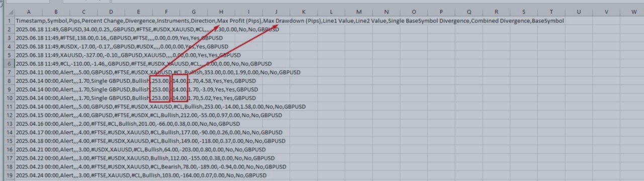Image resolution: width=644 pixels, height=181 pixels.
Task: Click row number 19 header
Action: [9, 175]
